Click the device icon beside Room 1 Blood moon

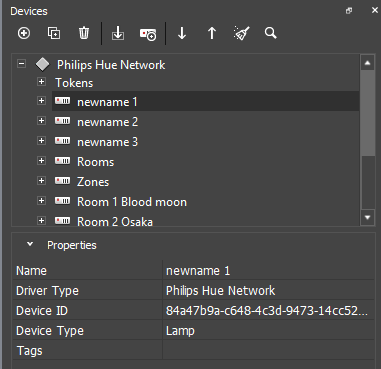tap(63, 201)
